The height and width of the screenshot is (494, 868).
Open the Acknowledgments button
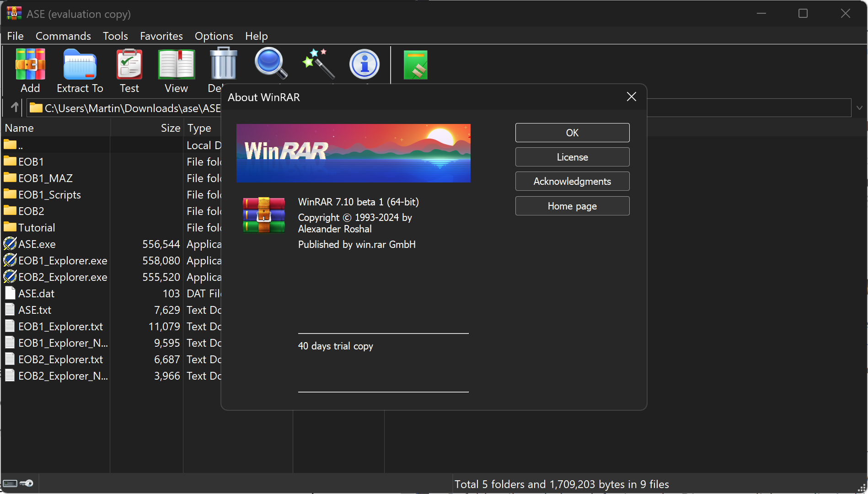click(572, 182)
